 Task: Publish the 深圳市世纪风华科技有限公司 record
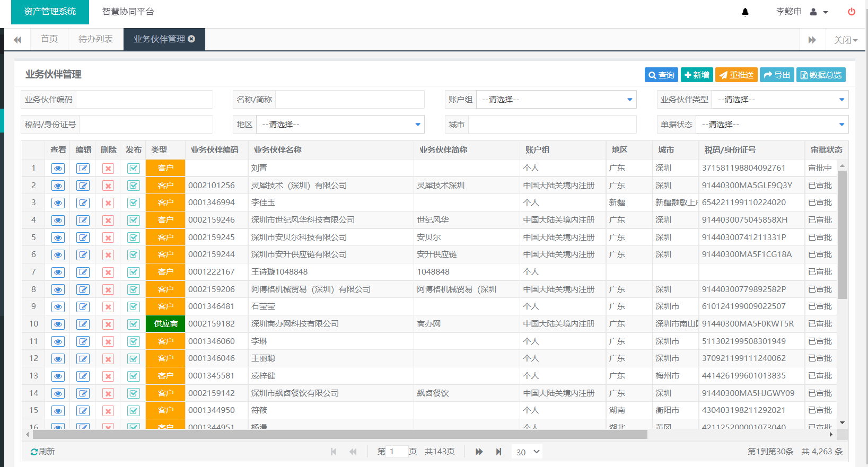[134, 220]
